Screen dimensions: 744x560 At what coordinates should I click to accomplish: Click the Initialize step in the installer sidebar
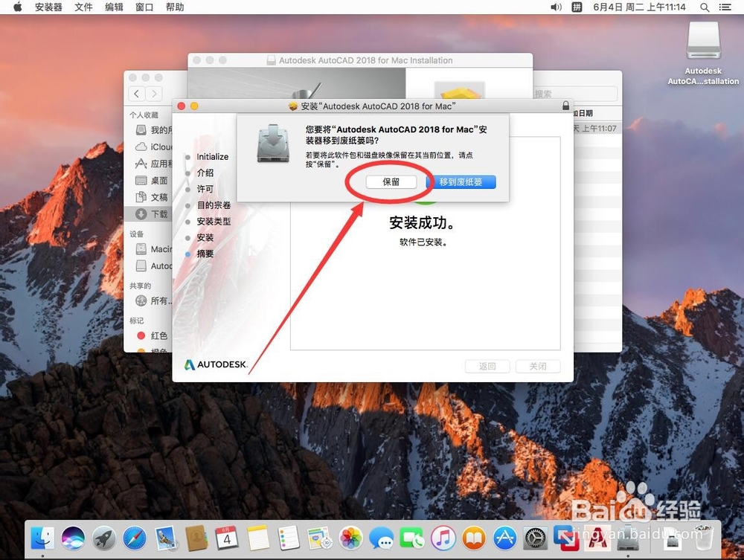pyautogui.click(x=211, y=156)
